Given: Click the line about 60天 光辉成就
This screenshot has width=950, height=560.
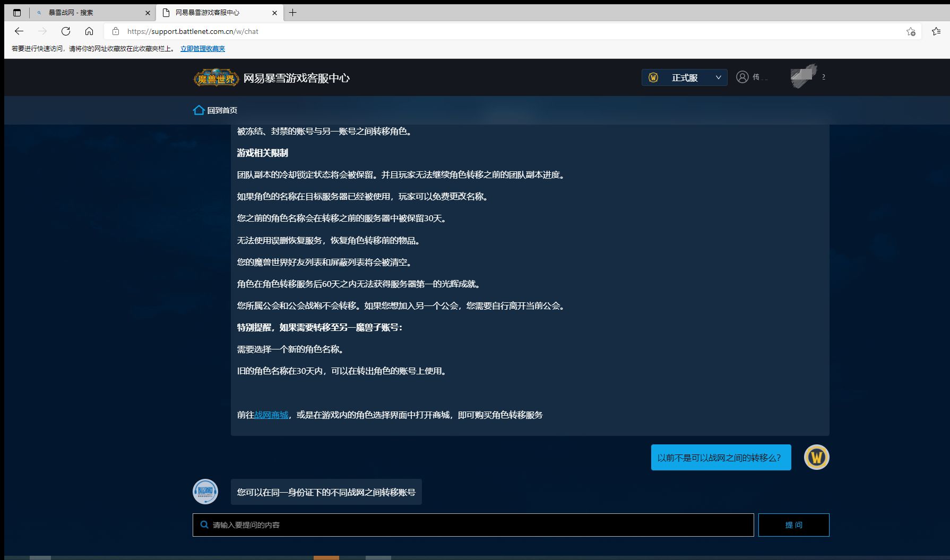Looking at the screenshot, I should pyautogui.click(x=360, y=284).
